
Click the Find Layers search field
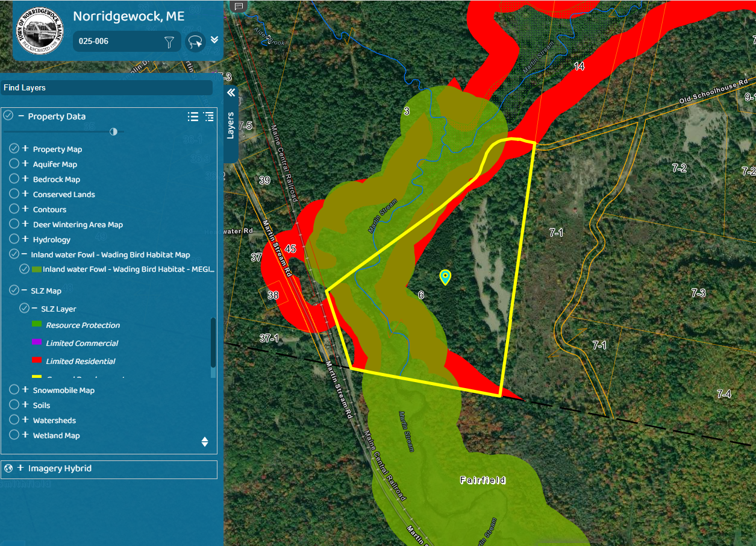point(107,87)
